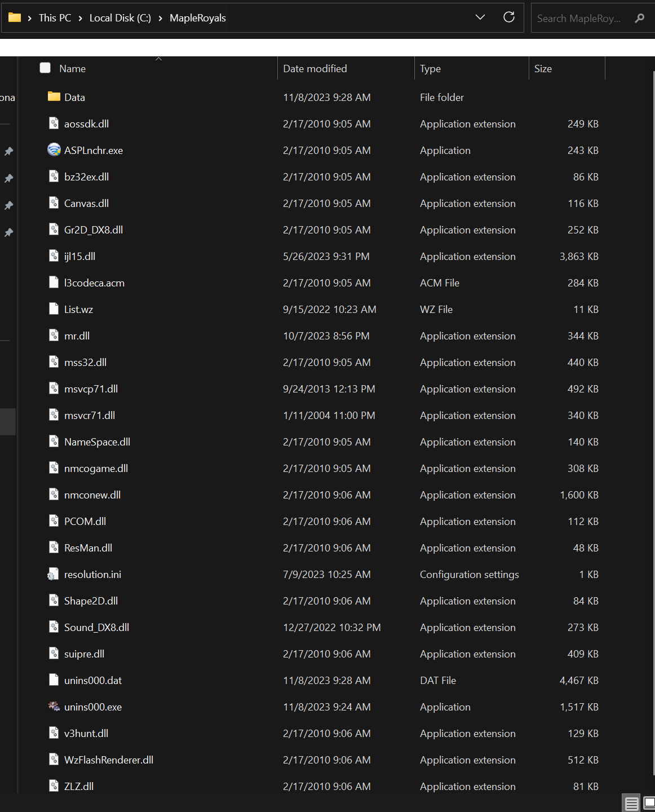Select the v3hunt.dll file name

coord(86,734)
